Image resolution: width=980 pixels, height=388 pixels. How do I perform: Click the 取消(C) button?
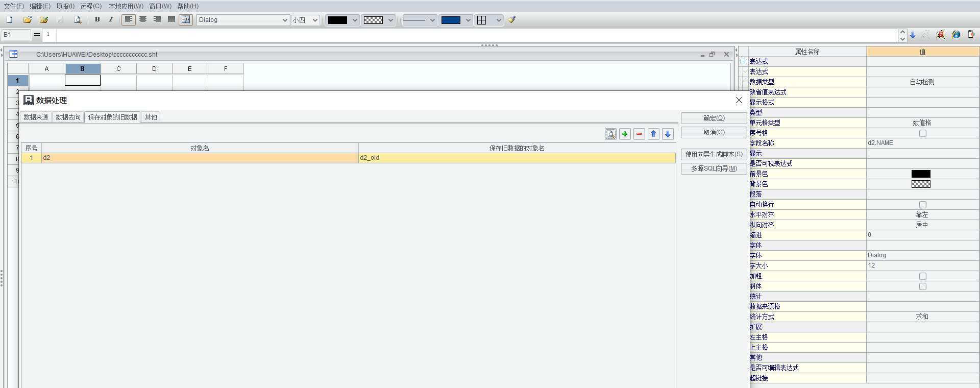714,132
